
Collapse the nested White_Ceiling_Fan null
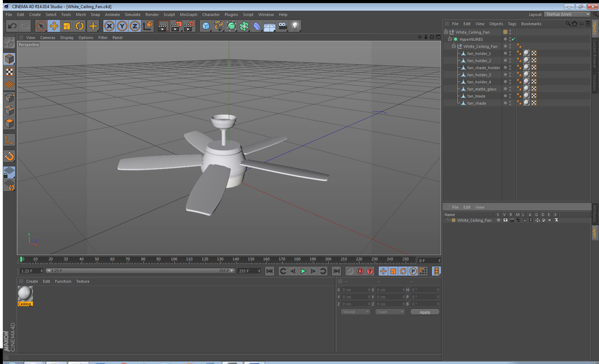tap(454, 46)
